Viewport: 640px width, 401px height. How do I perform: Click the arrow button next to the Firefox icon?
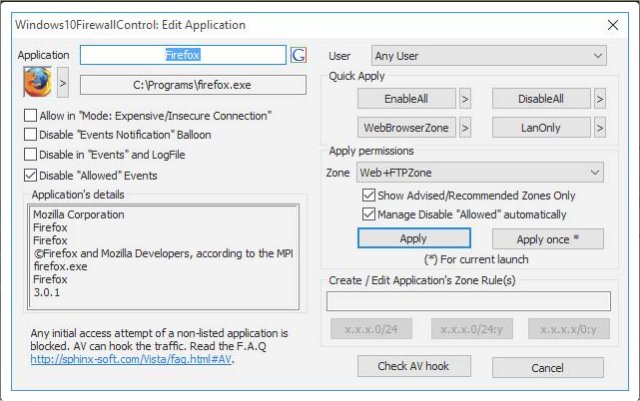[63, 83]
